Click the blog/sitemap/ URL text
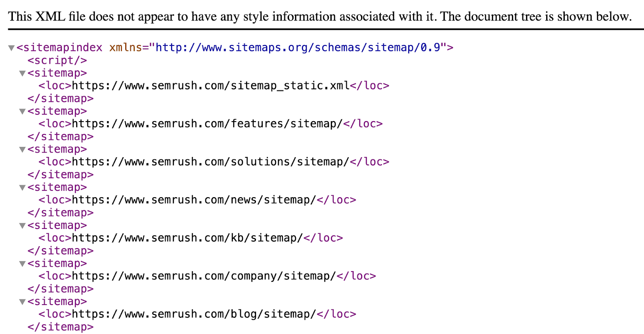The image size is (644, 334). click(194, 314)
